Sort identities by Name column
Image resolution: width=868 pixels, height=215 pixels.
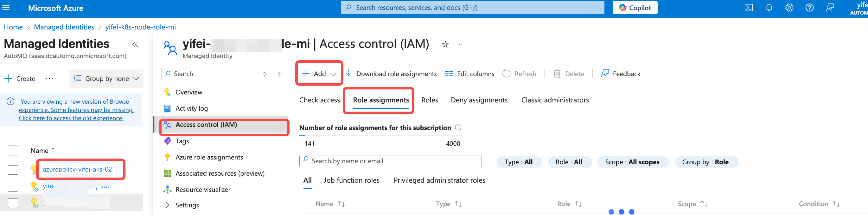[x=42, y=151]
